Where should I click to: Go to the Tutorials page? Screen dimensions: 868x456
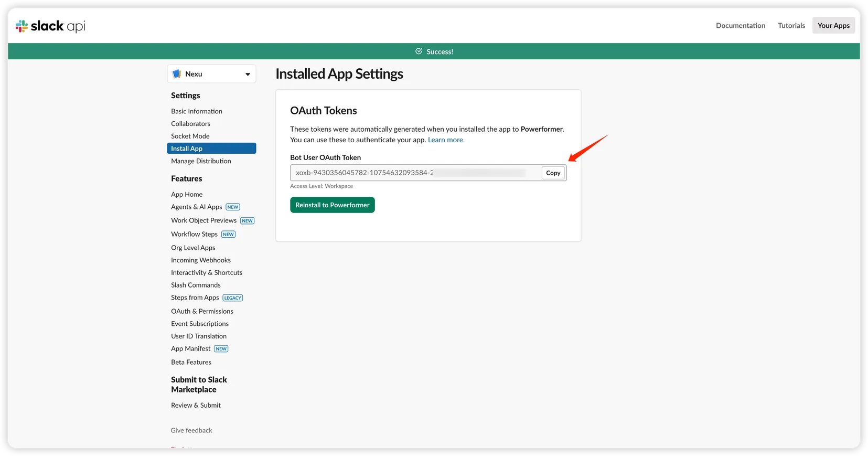point(791,25)
